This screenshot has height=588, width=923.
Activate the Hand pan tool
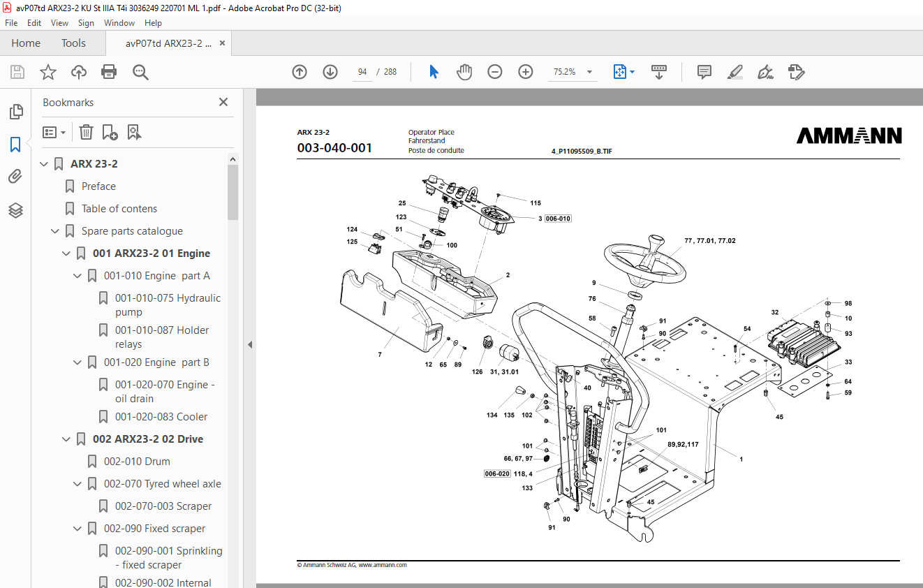(x=464, y=72)
